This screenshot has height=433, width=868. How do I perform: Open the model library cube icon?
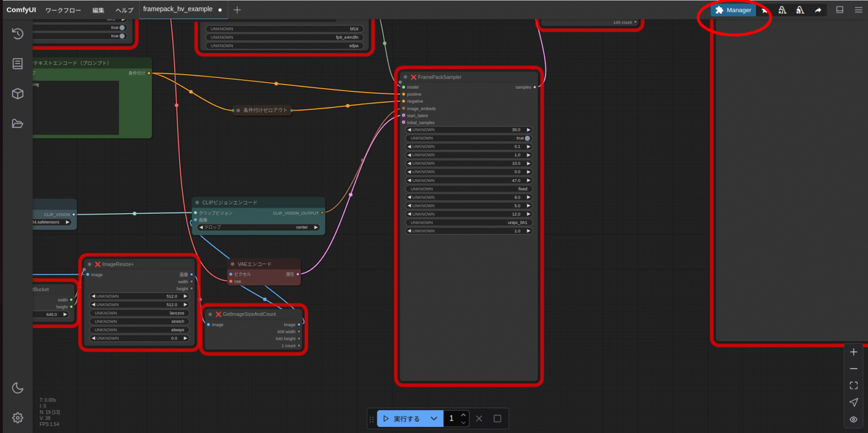click(18, 93)
